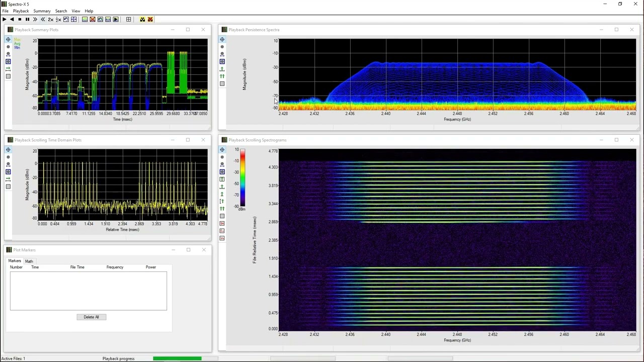Screen dimensions: 644x362
Task: Click double-arrow peaks tool in Persistence Spectra panel
Action: point(222,76)
